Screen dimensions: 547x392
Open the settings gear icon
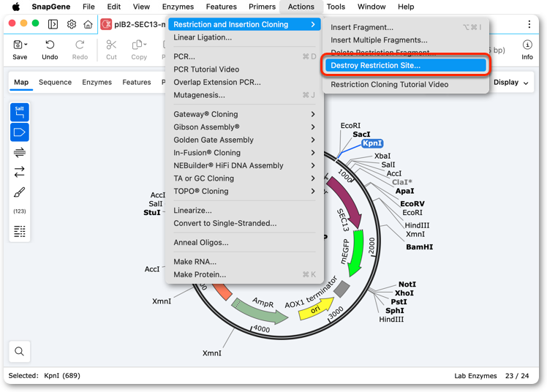click(72, 24)
